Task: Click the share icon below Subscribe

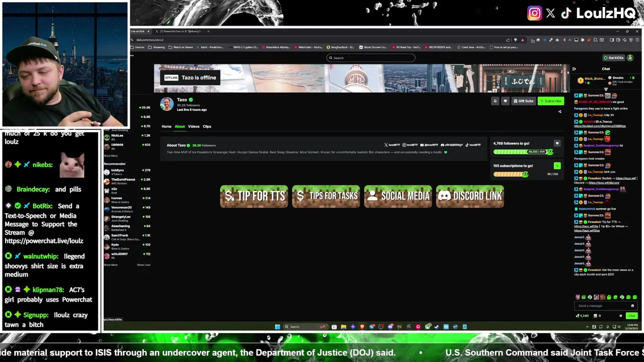Action: pos(559,112)
